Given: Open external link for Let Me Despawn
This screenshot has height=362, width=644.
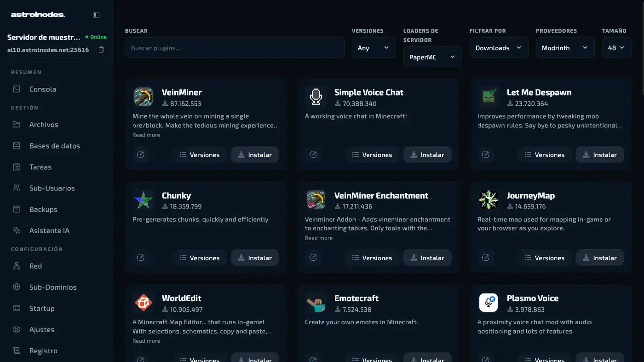Looking at the screenshot, I should [486, 155].
